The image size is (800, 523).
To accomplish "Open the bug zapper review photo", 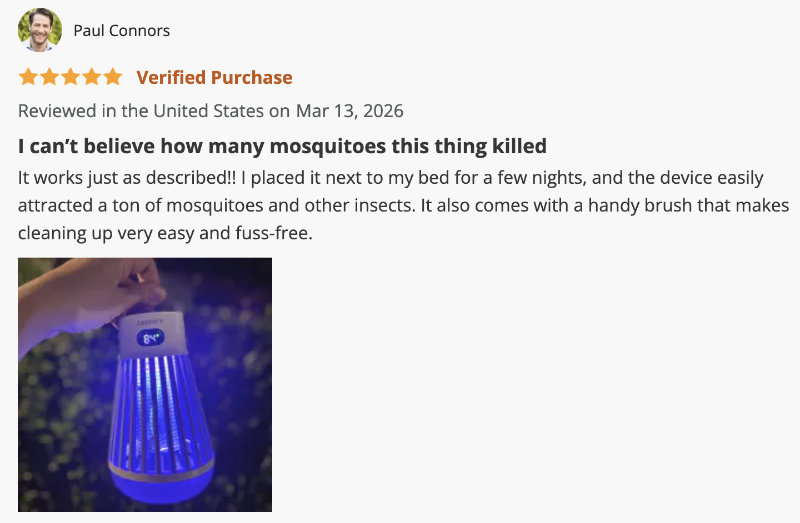I will 145,385.
